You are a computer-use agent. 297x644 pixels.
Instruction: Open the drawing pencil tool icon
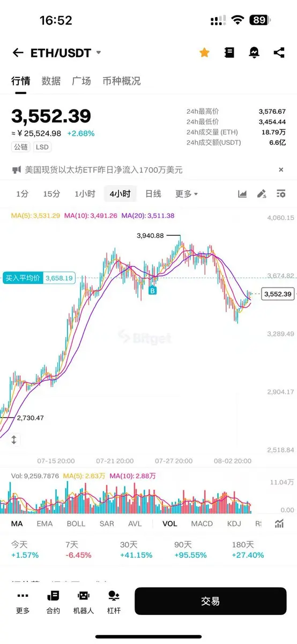tap(262, 194)
